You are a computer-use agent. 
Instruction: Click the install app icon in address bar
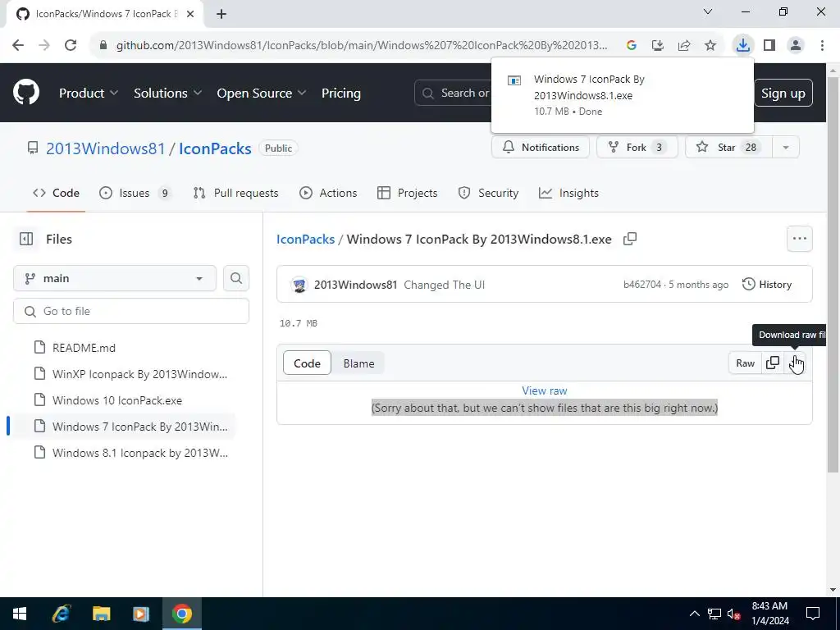click(658, 46)
